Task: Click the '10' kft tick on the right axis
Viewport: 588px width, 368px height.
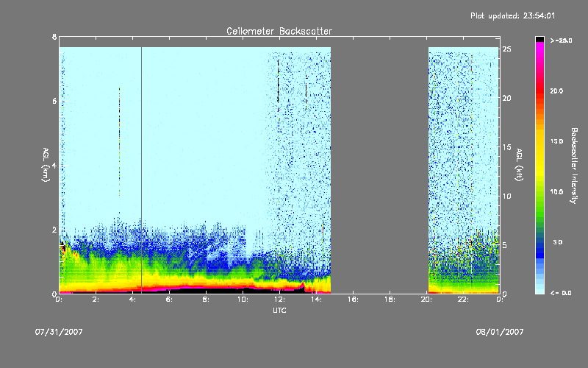Action: pyautogui.click(x=507, y=196)
